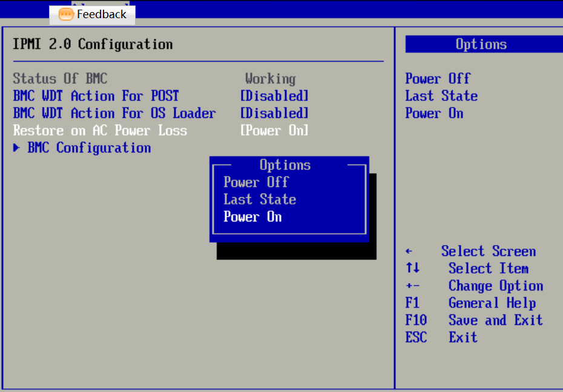
Task: Click ESC Exit help entry
Action: 441,338
